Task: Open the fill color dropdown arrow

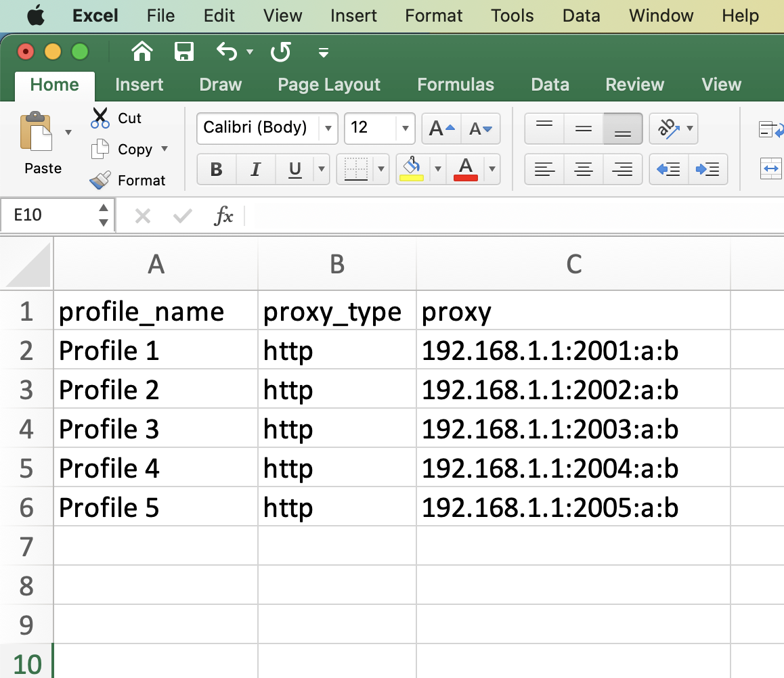Action: click(437, 169)
